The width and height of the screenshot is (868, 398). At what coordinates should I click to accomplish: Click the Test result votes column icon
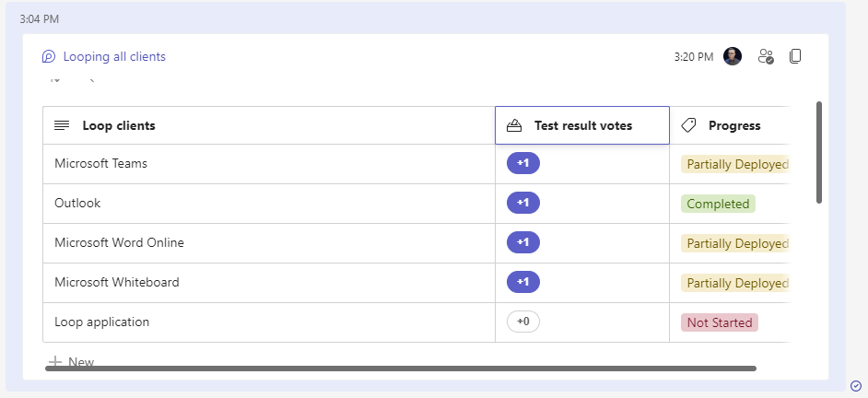[514, 126]
